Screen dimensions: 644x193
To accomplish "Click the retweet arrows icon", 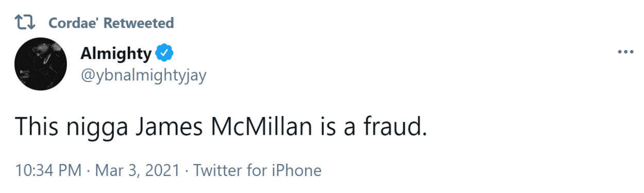I will pyautogui.click(x=25, y=23).
